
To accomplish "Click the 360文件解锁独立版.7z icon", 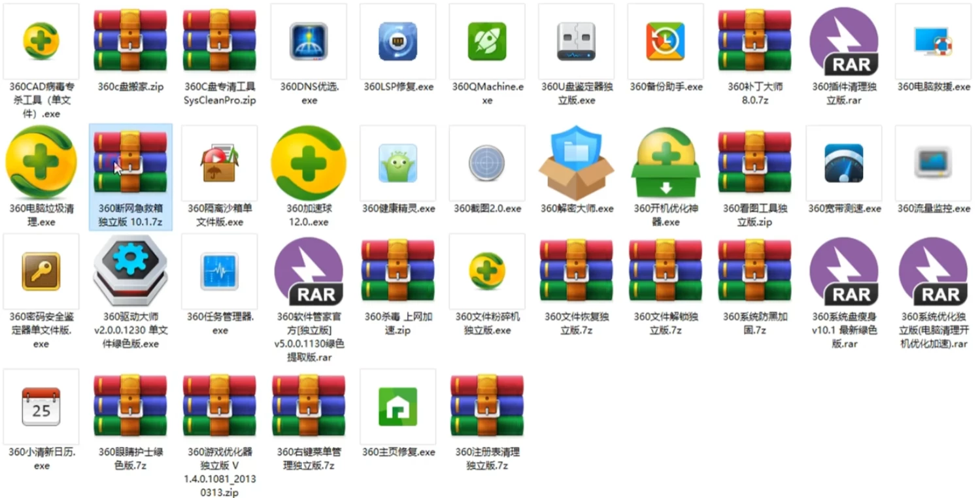I will click(x=666, y=271).
